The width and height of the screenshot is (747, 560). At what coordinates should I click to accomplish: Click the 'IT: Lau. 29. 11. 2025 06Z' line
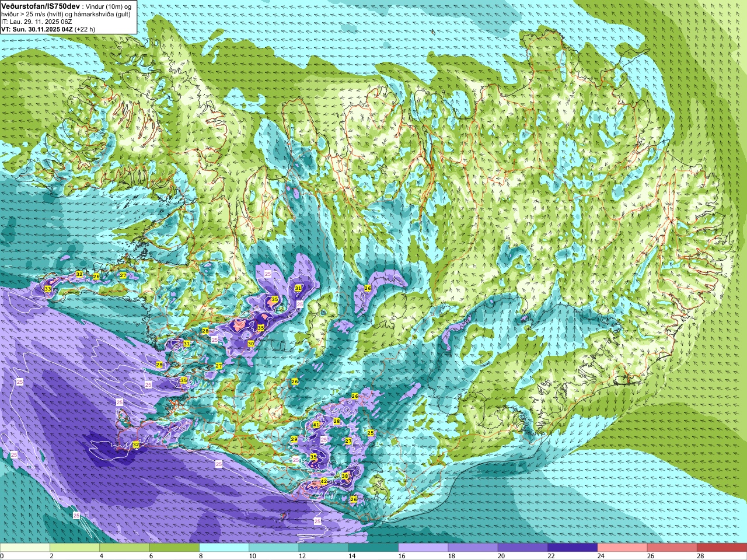37,22
